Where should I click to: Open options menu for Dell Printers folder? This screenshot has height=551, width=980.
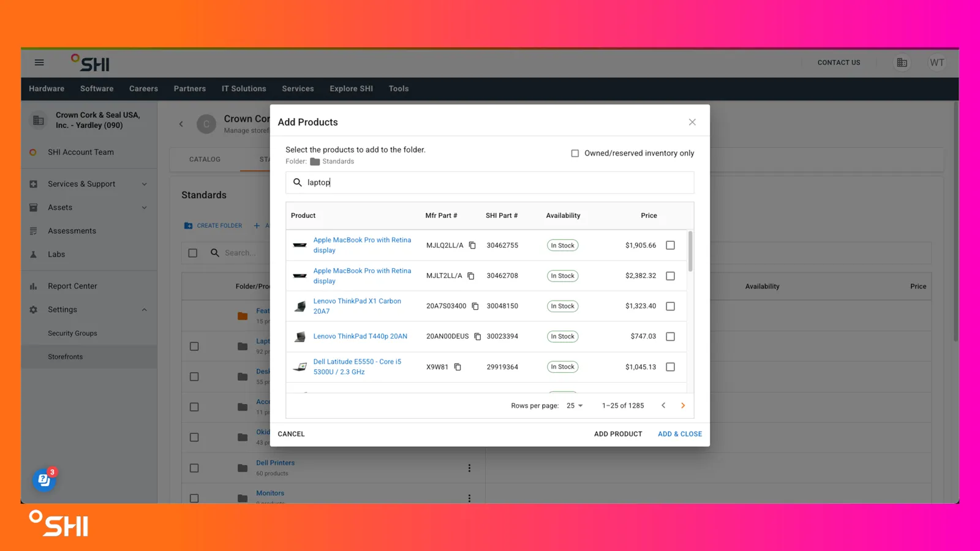pos(470,468)
